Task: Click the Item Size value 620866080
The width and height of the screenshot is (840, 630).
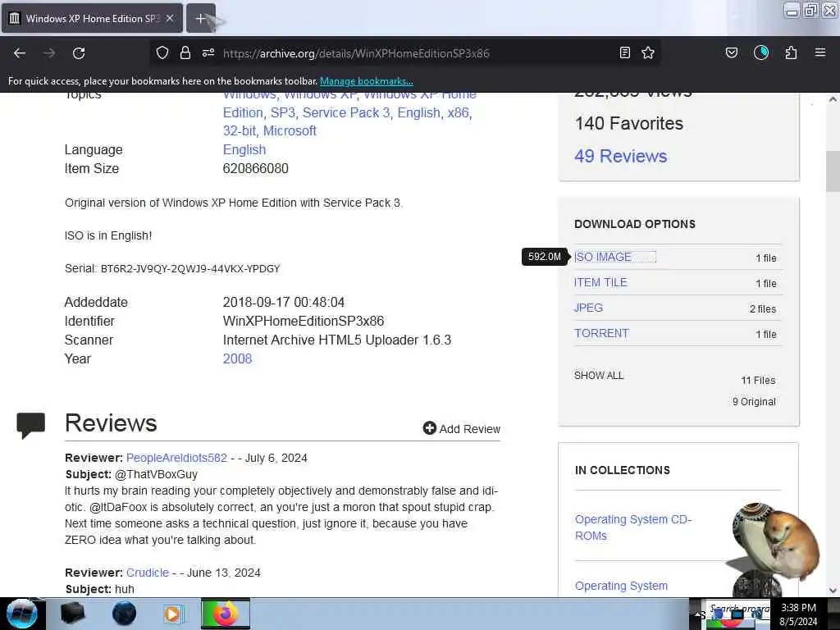Action: [x=256, y=168]
